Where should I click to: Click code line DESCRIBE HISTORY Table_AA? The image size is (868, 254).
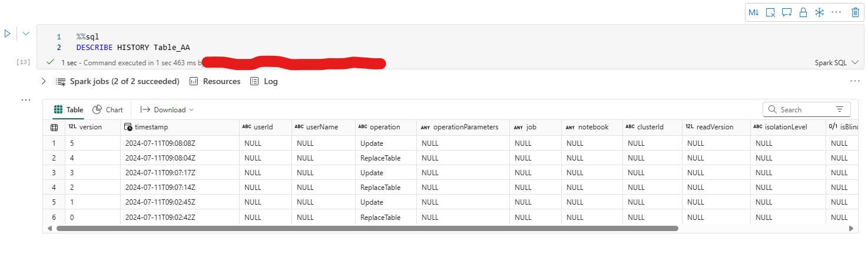(x=133, y=48)
